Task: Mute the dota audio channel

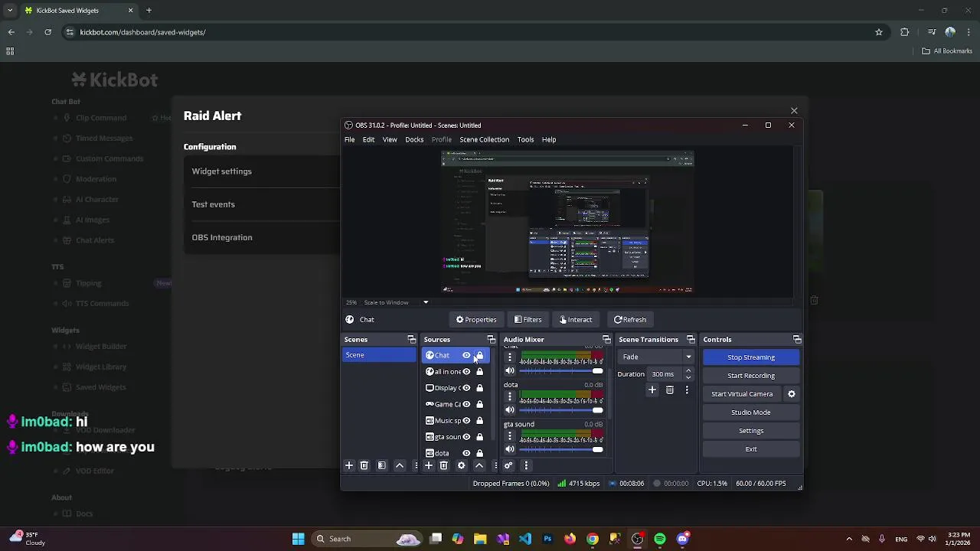Action: pyautogui.click(x=510, y=410)
